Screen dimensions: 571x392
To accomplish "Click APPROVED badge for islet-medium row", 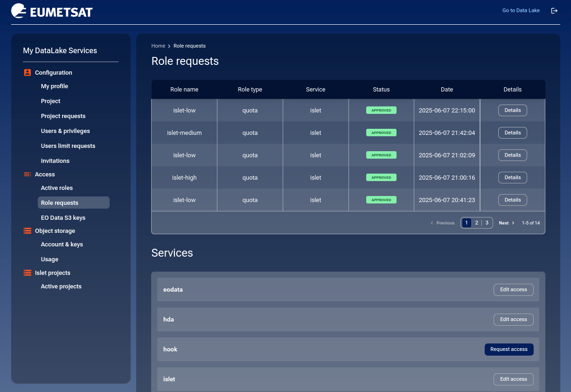I will point(381,133).
